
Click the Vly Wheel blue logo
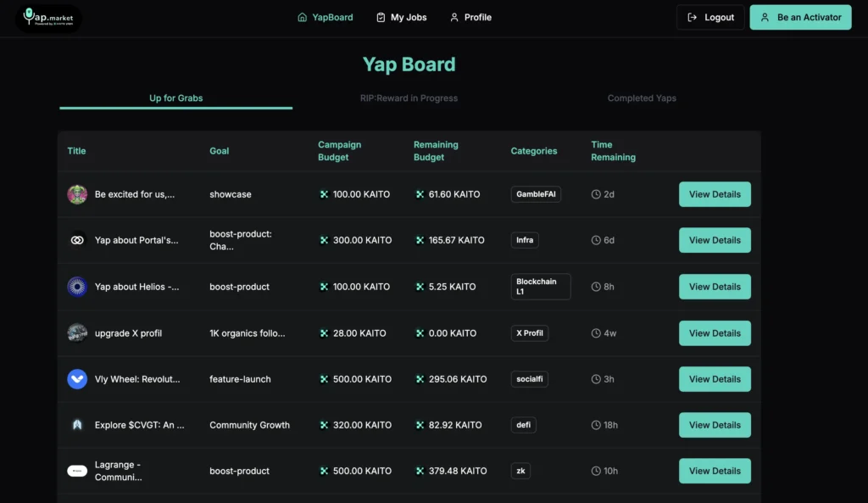coord(77,379)
